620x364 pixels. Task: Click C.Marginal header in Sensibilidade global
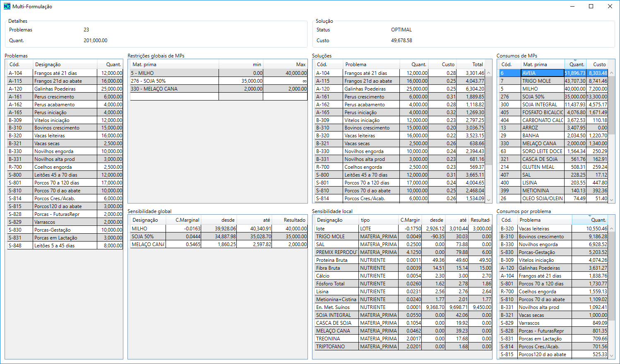pyautogui.click(x=187, y=220)
